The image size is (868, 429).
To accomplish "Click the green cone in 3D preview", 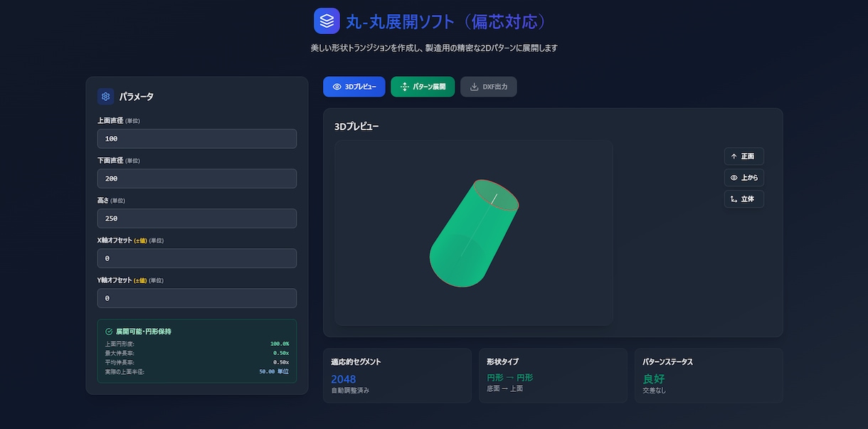I will click(x=473, y=233).
